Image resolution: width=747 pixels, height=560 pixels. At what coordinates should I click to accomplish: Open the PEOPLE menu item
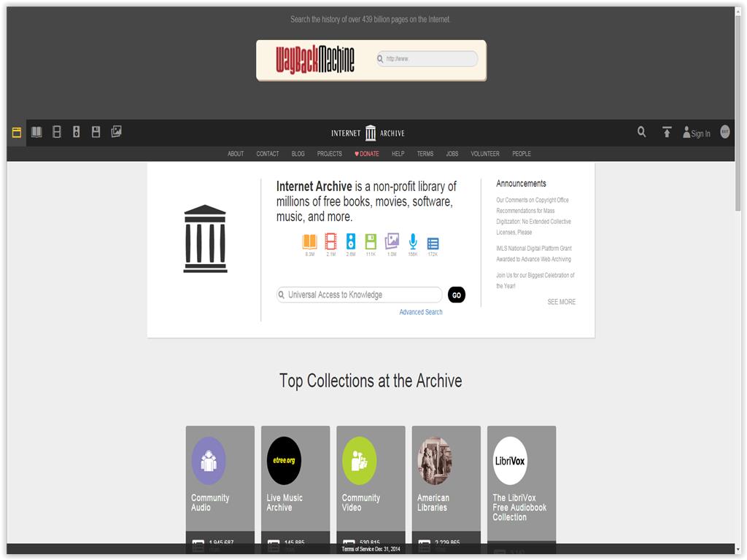tap(522, 154)
